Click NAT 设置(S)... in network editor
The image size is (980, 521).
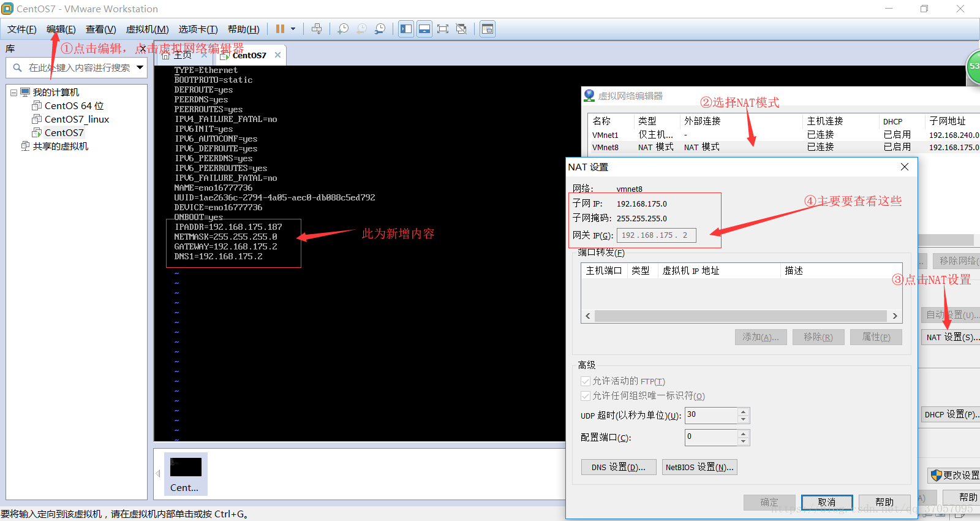[x=951, y=337]
